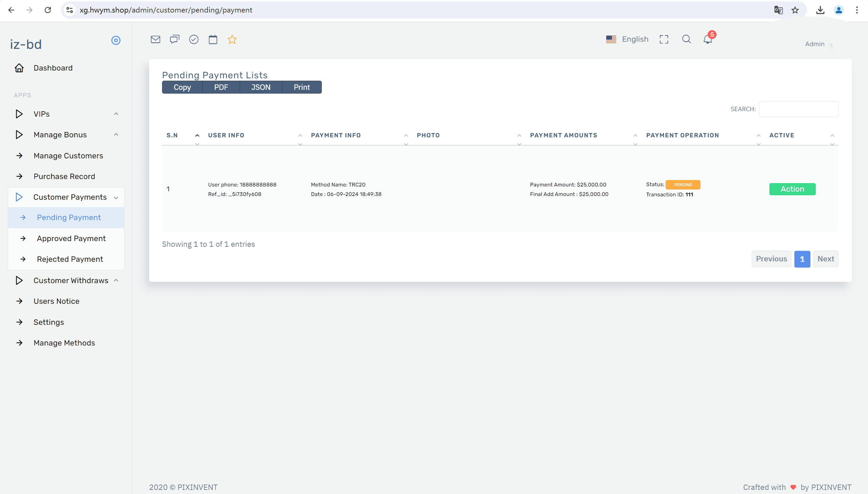Open Settings in the sidebar

(66, 322)
